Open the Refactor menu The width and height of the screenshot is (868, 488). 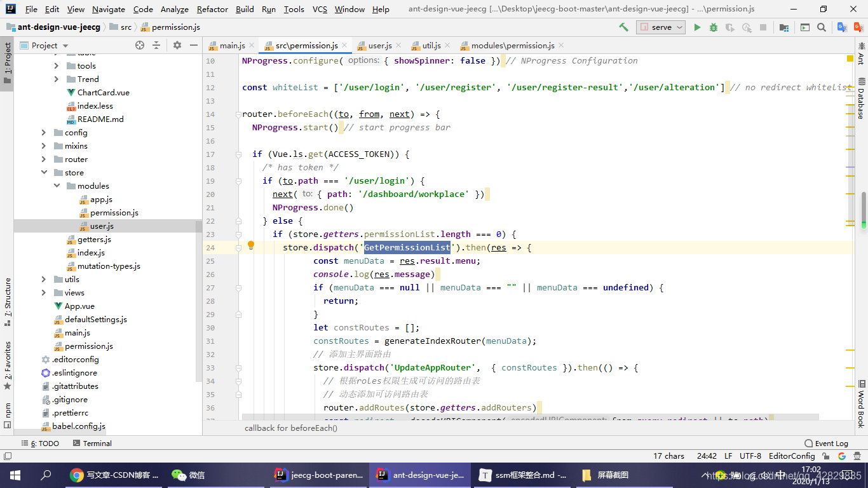pos(212,9)
